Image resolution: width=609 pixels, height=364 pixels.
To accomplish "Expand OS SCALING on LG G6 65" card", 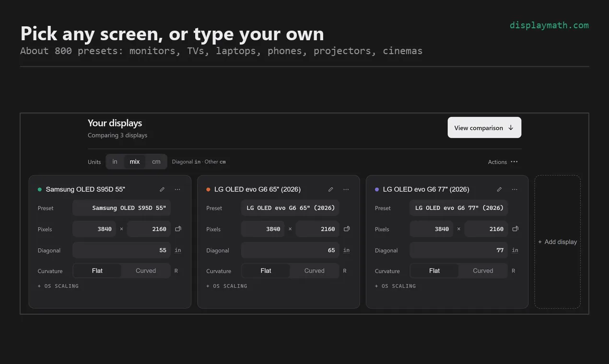I will click(227, 286).
